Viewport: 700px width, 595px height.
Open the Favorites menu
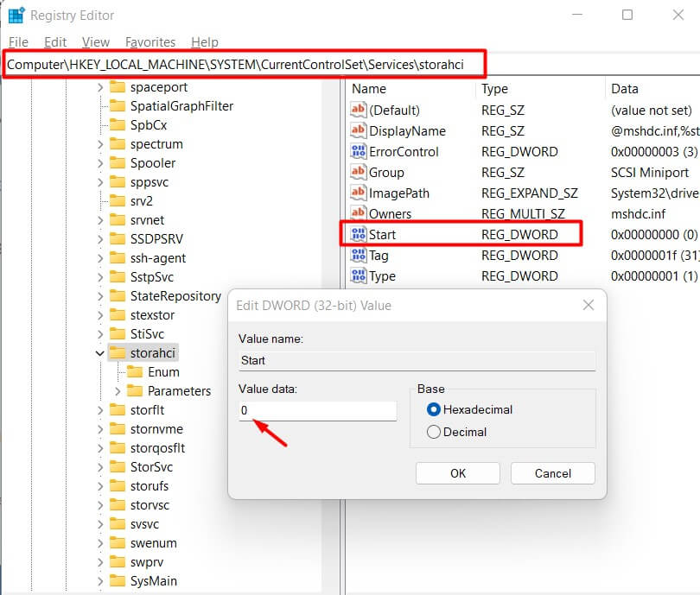(x=150, y=42)
